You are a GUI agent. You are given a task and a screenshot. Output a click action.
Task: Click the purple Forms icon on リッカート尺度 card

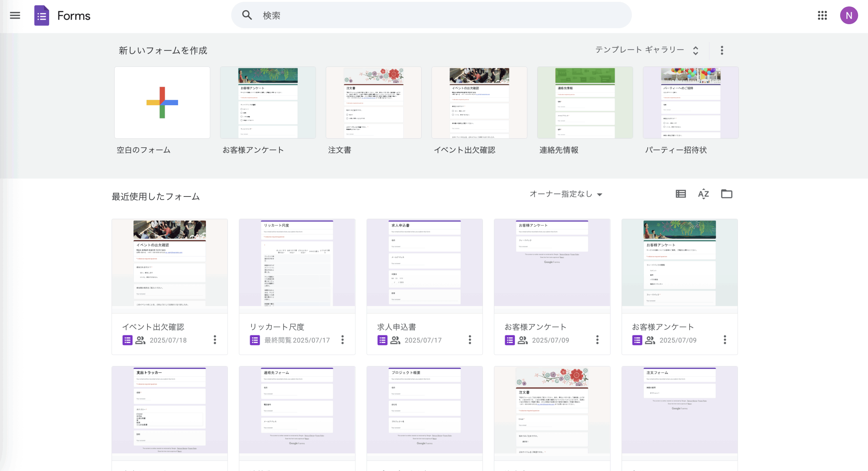coord(255,340)
